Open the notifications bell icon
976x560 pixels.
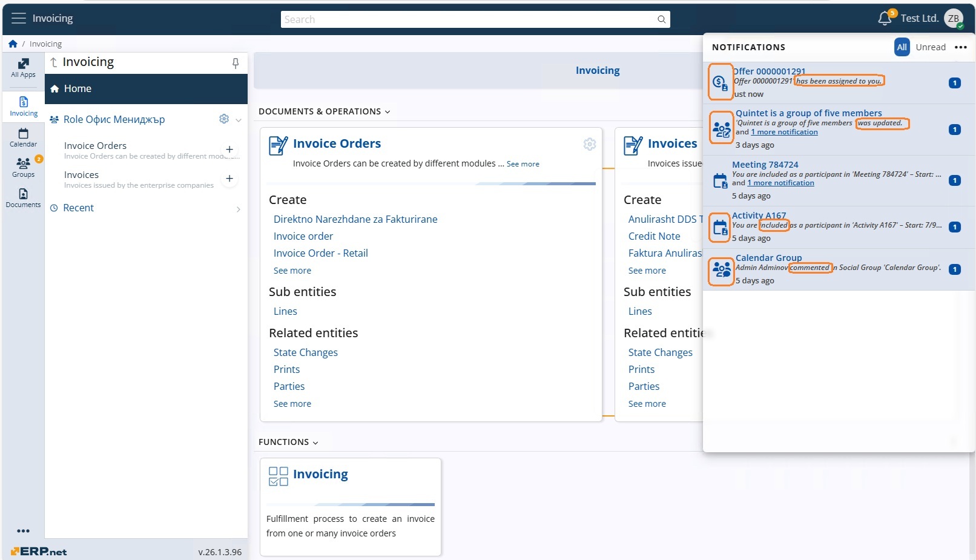(x=885, y=19)
